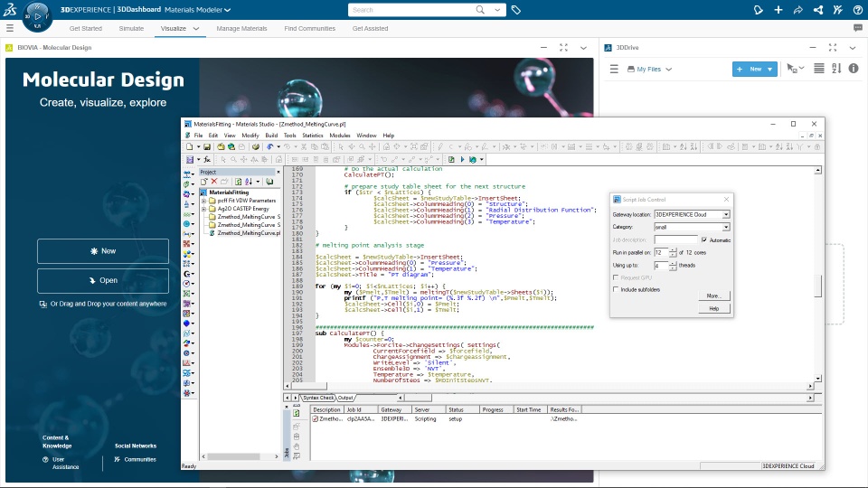
Task: Open the Modules menu
Action: click(x=340, y=136)
